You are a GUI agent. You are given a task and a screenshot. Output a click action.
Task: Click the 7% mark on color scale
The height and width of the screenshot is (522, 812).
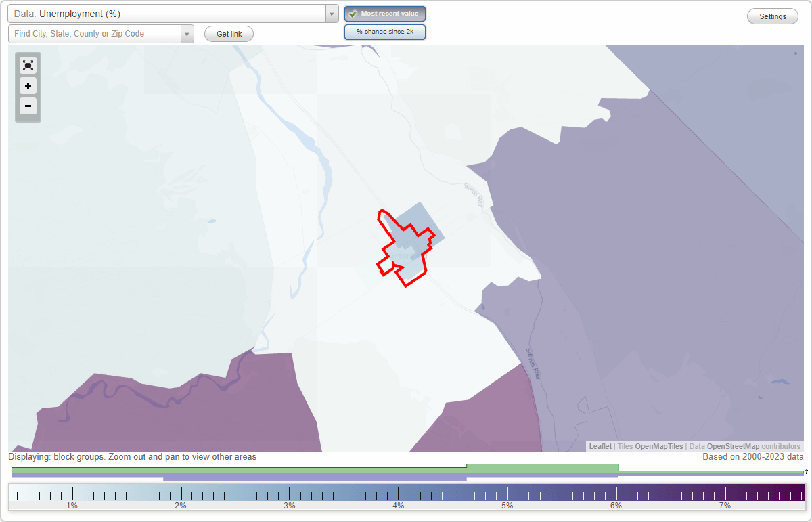[x=725, y=494]
